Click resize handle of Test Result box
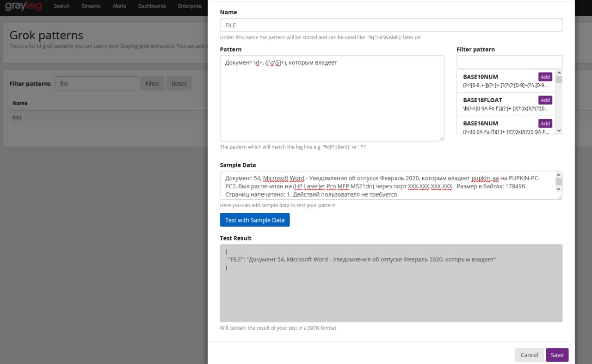592x364 pixels. [560, 319]
